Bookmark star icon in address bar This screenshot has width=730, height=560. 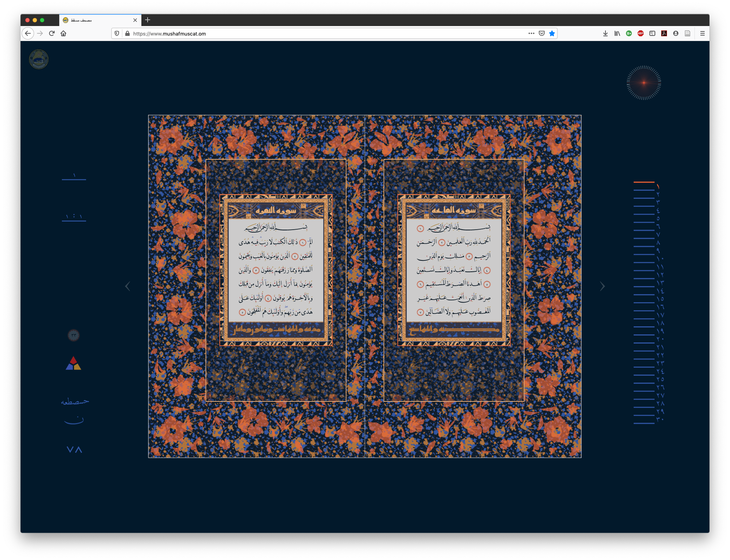tap(552, 33)
